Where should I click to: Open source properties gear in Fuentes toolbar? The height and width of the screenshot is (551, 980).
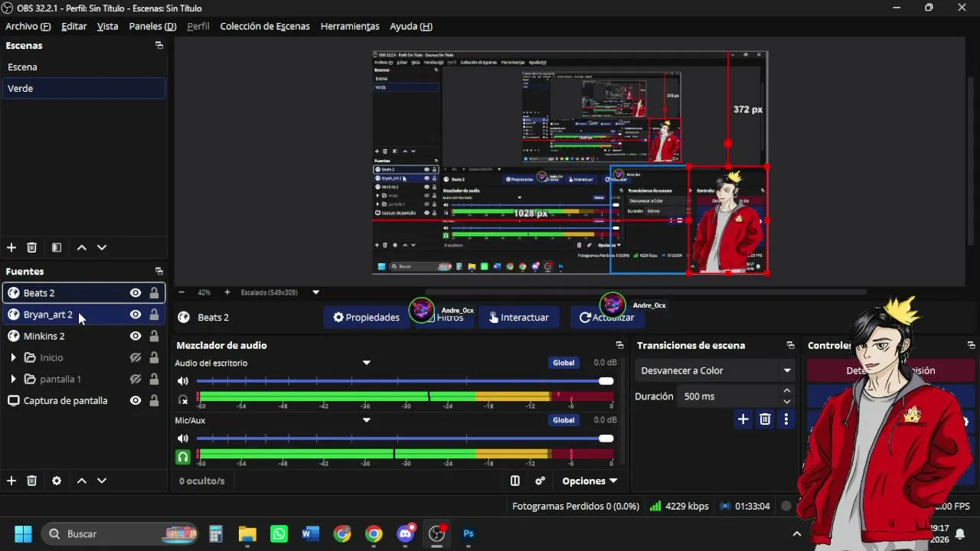click(57, 481)
